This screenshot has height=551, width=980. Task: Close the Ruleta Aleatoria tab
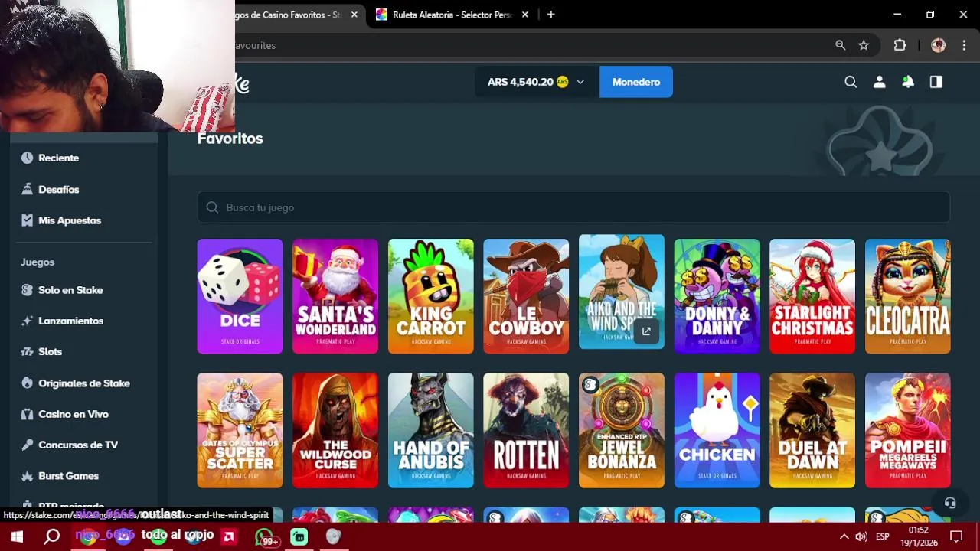point(525,15)
